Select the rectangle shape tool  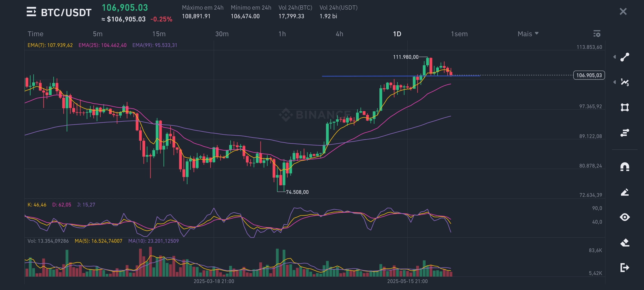(x=625, y=107)
